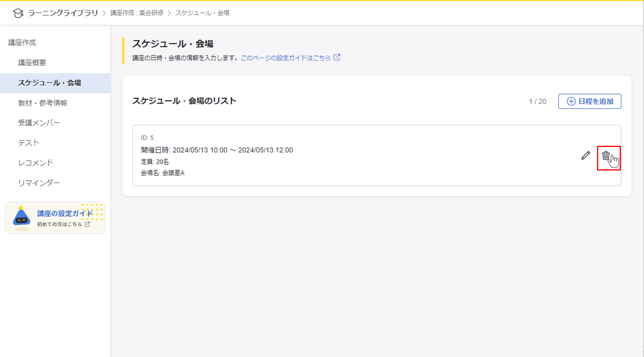Open 受講メンバー in the sidebar

coord(39,123)
